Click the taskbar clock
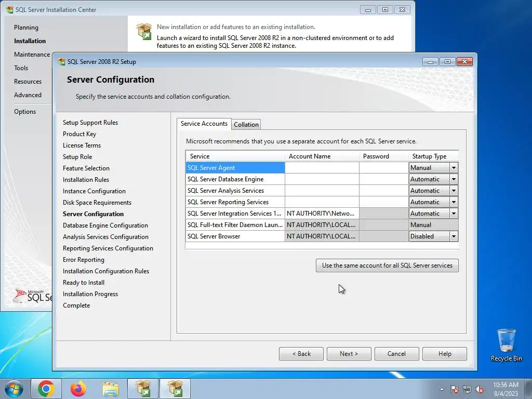Image resolution: width=532 pixels, height=399 pixels. pos(506,389)
